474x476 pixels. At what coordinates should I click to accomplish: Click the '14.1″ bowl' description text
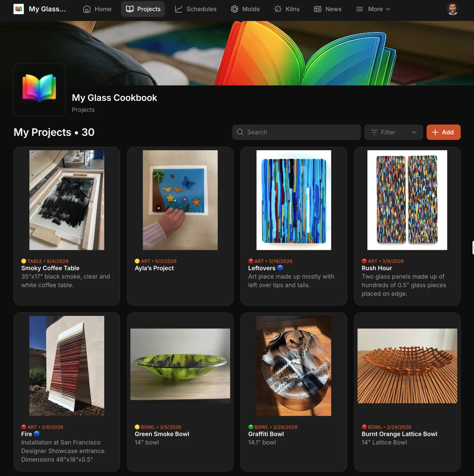point(262,442)
